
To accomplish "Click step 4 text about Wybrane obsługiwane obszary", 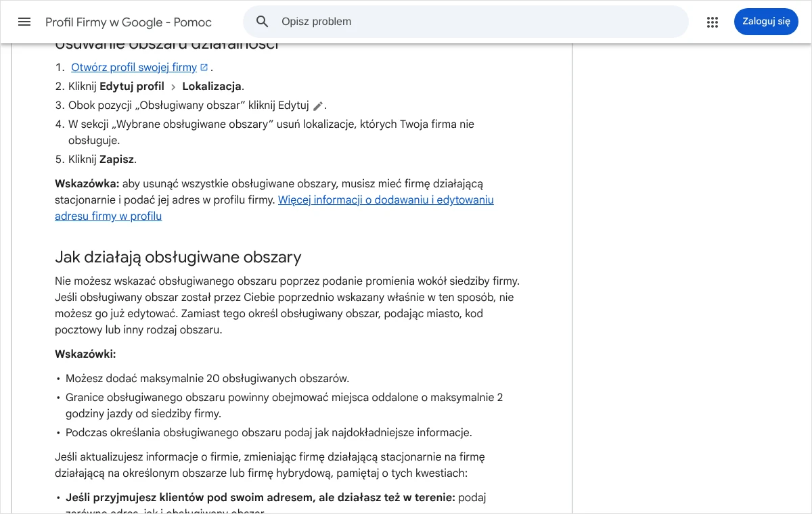I will 271,133.
